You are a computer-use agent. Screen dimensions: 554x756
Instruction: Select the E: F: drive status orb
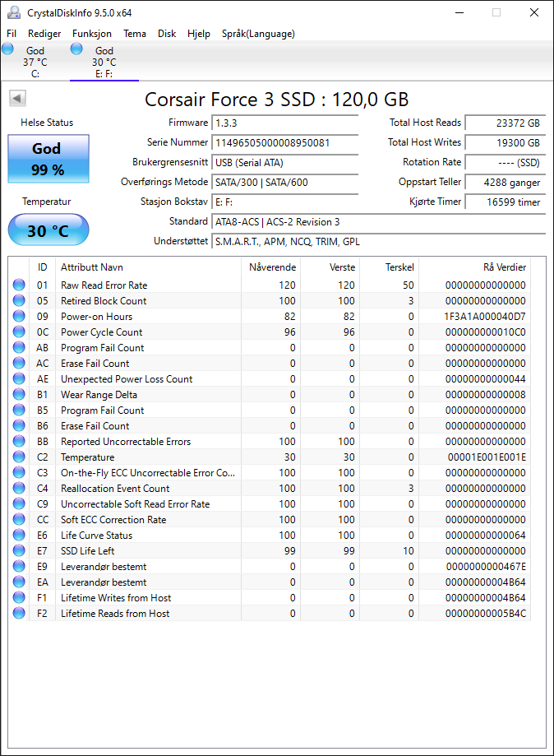[x=76, y=49]
